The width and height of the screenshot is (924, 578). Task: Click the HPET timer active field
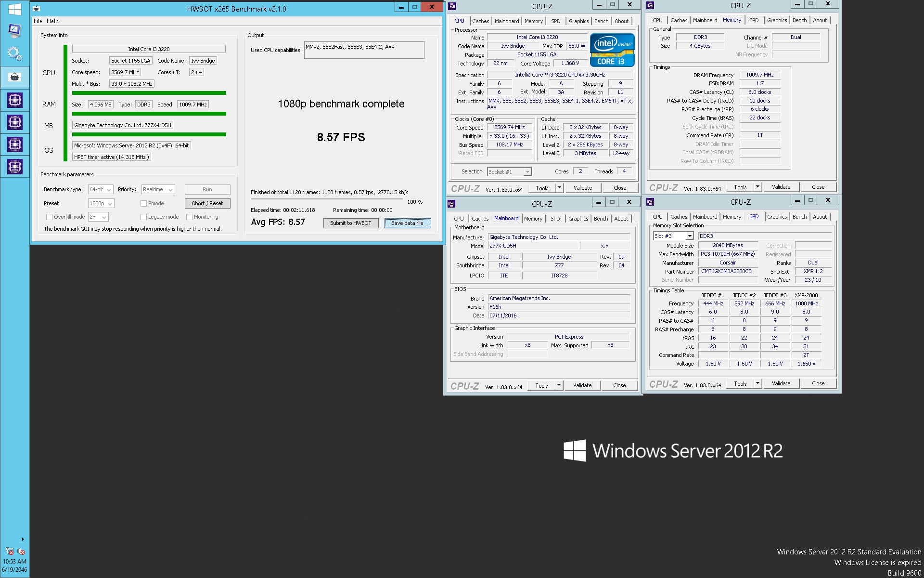[112, 157]
